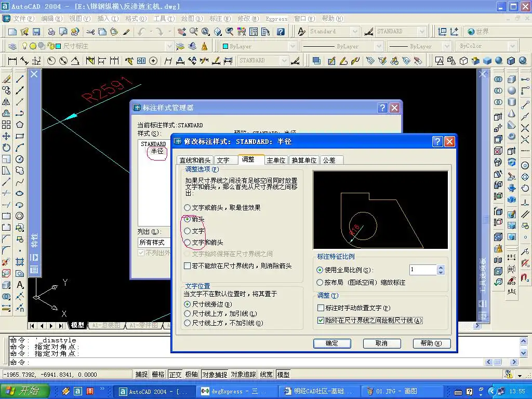
Task: Click the Undo arrow icon
Action: click(x=141, y=32)
